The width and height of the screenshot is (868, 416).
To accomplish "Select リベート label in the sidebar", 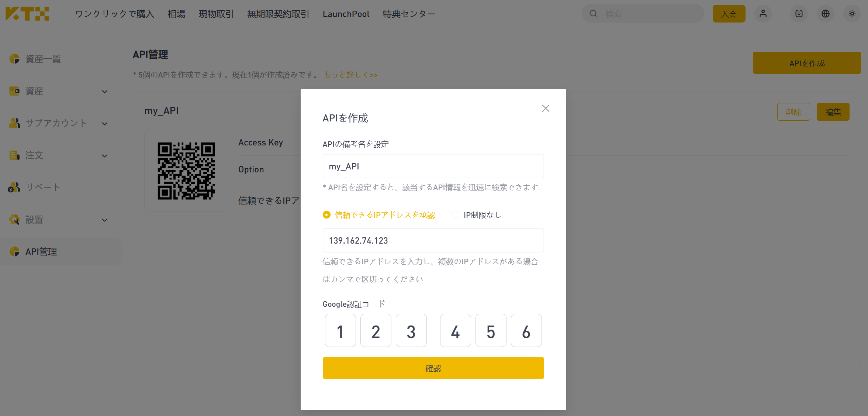I will (43, 187).
